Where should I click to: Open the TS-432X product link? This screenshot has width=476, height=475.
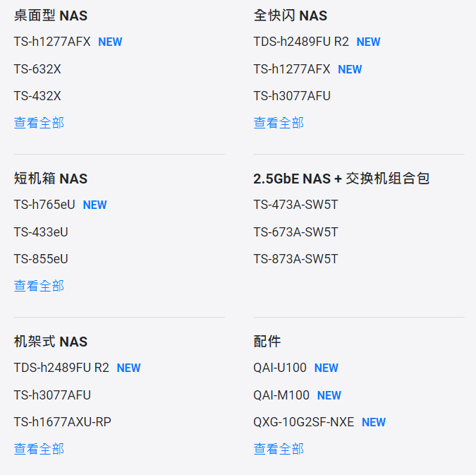click(37, 96)
